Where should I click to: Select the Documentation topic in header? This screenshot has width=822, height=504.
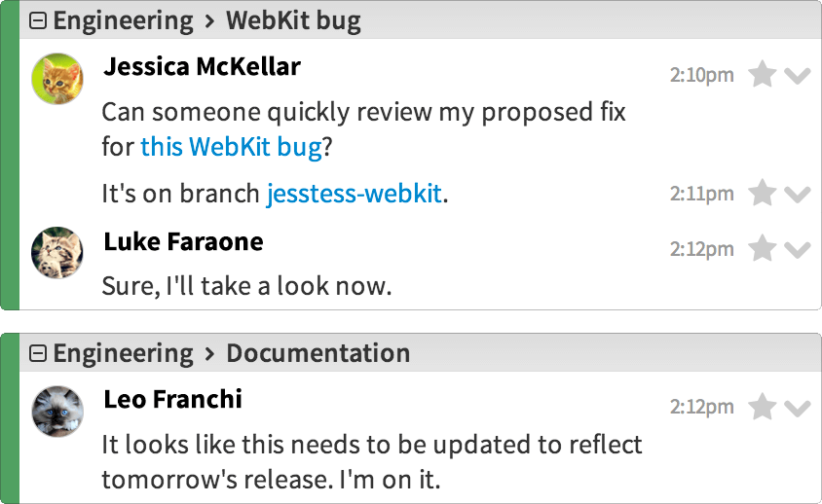(318, 353)
